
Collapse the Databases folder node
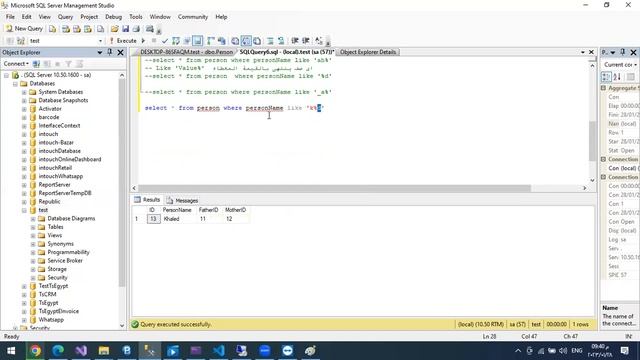click(x=15, y=84)
